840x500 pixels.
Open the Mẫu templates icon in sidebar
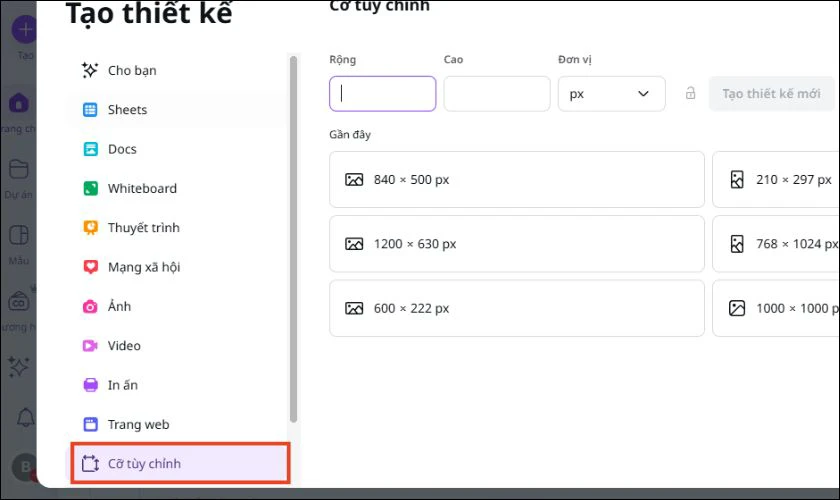19,235
